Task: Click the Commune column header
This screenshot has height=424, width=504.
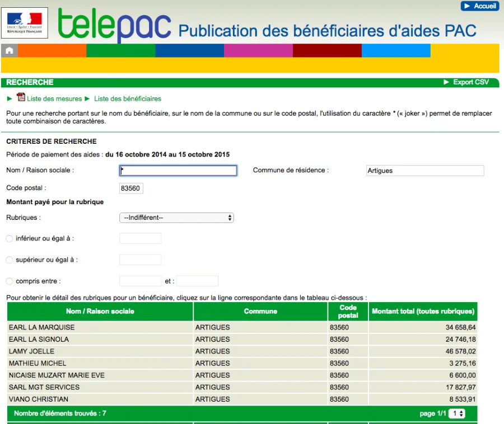Action: pos(260,312)
